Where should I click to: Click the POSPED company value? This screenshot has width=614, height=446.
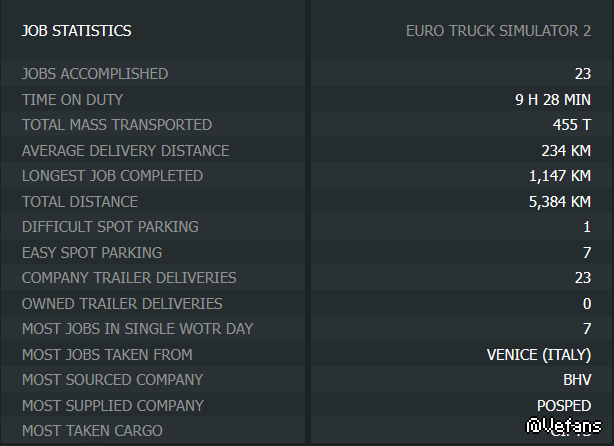564,406
